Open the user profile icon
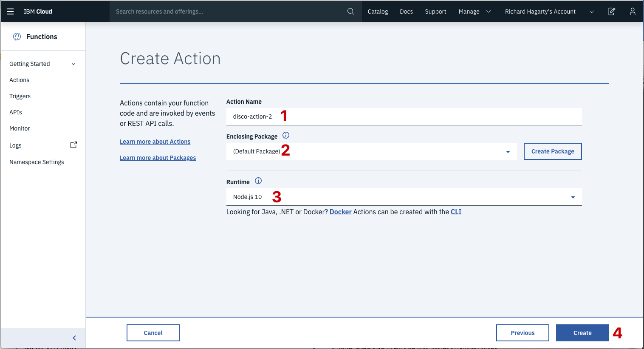The width and height of the screenshot is (644, 349). 633,11
